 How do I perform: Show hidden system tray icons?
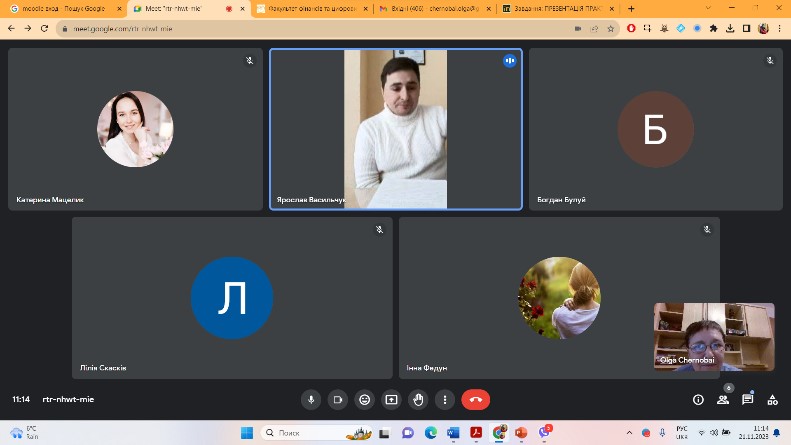point(629,432)
